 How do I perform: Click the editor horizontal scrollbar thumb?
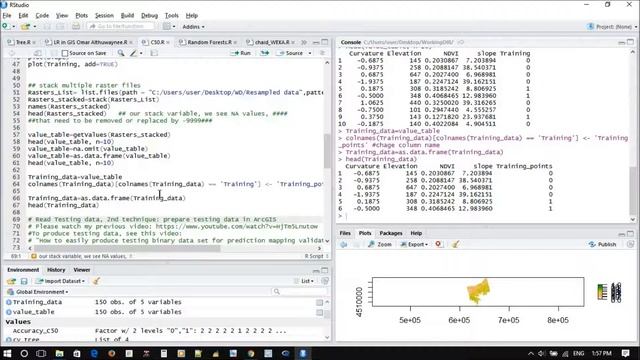tap(127, 248)
